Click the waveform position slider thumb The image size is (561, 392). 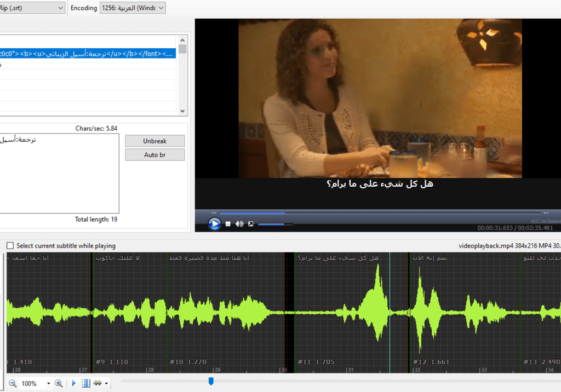pyautogui.click(x=211, y=381)
